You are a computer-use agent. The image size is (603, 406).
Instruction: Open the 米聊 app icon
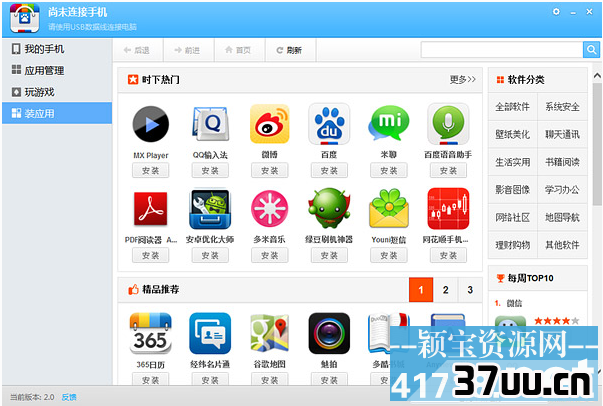tap(389, 124)
